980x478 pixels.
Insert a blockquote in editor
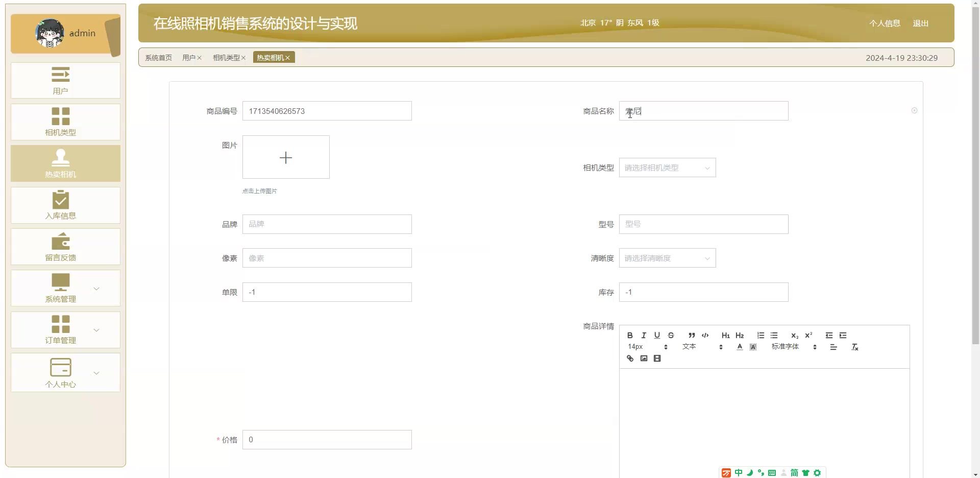pyautogui.click(x=691, y=336)
